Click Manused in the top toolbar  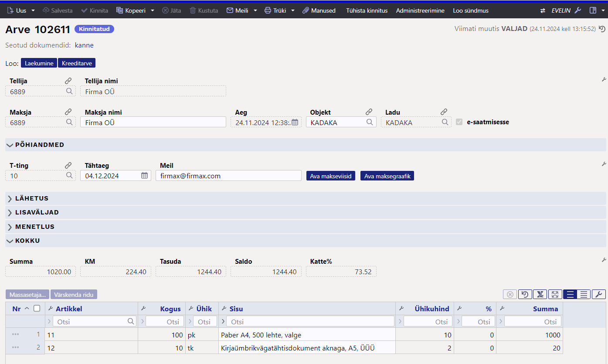(319, 10)
